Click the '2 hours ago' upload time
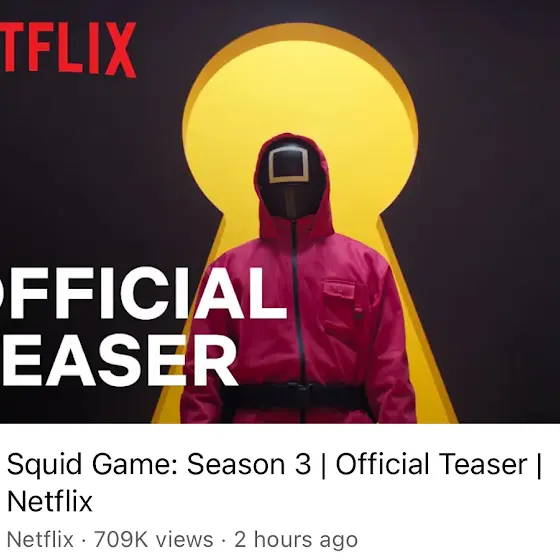Viewport: 560px width, 560px height. coord(296,540)
